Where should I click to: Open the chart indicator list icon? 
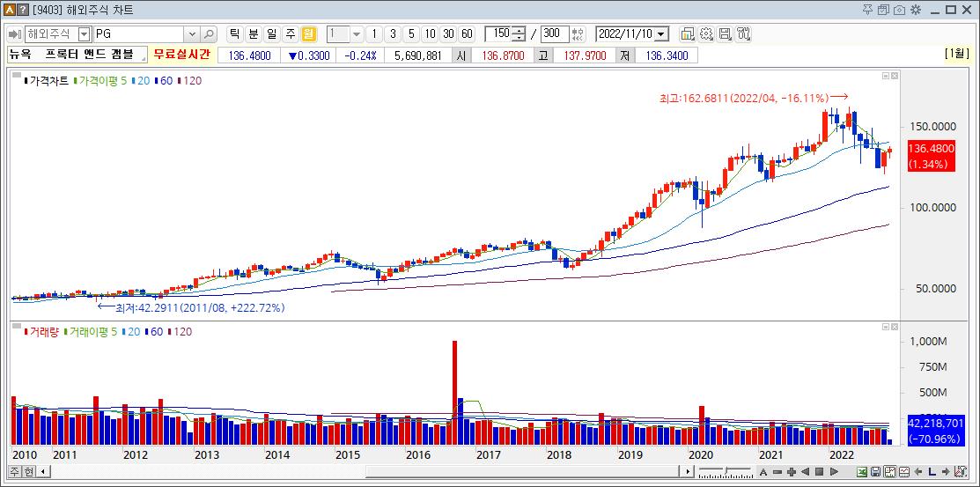click(x=688, y=33)
